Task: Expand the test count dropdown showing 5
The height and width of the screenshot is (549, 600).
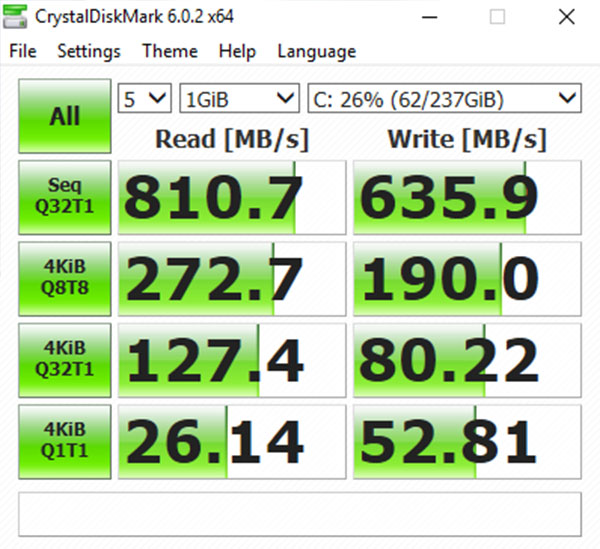Action: [145, 98]
